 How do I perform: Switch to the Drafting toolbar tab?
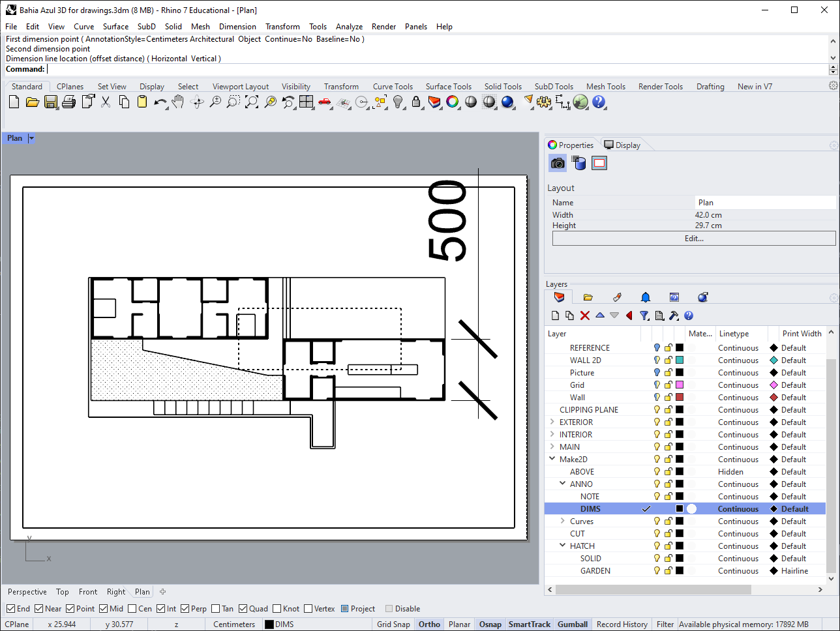tap(710, 87)
